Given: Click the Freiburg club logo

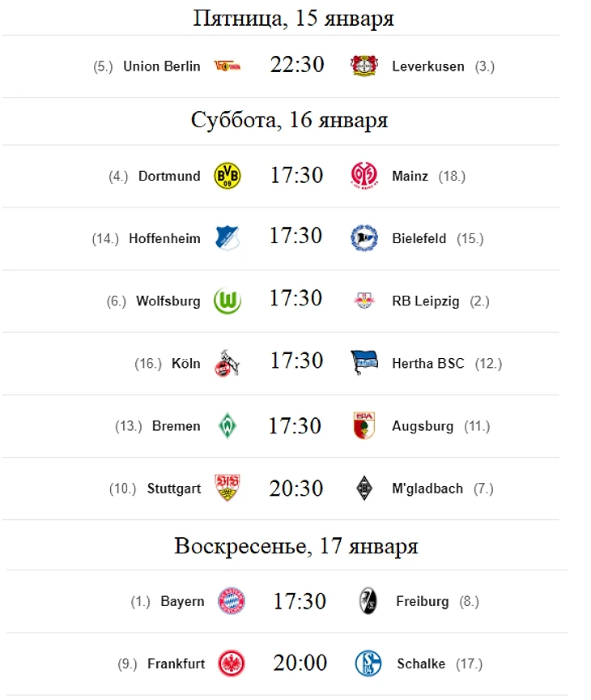Looking at the screenshot, I should click(x=368, y=601).
